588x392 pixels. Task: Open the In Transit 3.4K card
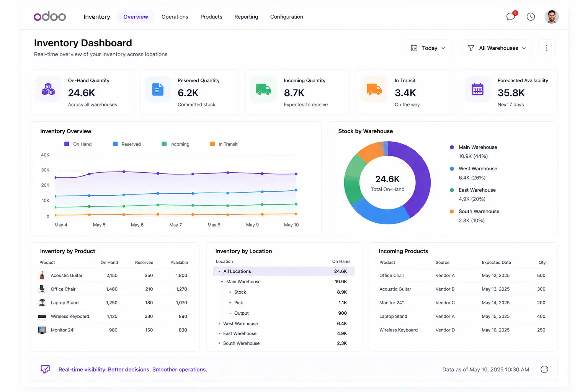click(x=405, y=92)
